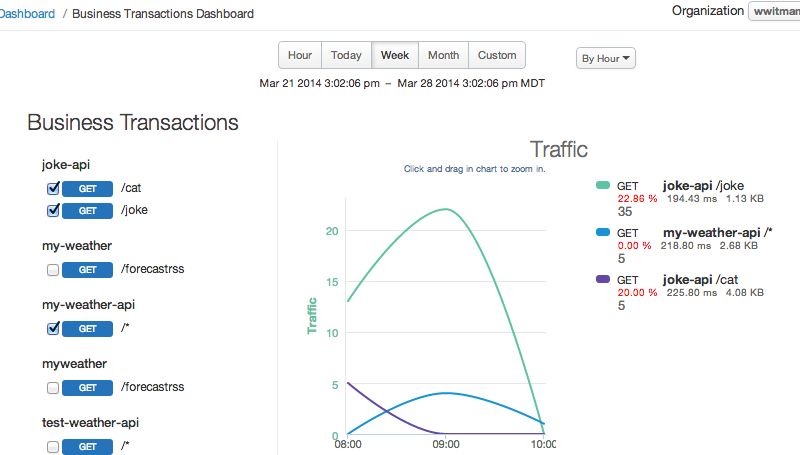This screenshot has height=455, width=800.
Task: Click the GET badge under myweather
Action: tap(87, 388)
